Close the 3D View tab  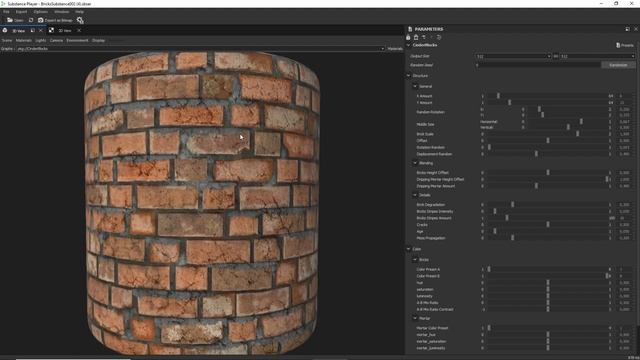point(40,30)
